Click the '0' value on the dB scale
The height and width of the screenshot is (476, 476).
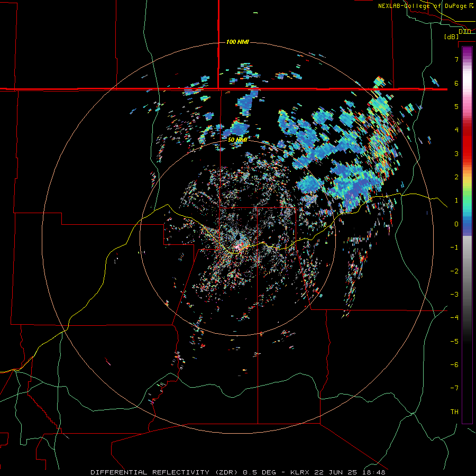point(456,224)
